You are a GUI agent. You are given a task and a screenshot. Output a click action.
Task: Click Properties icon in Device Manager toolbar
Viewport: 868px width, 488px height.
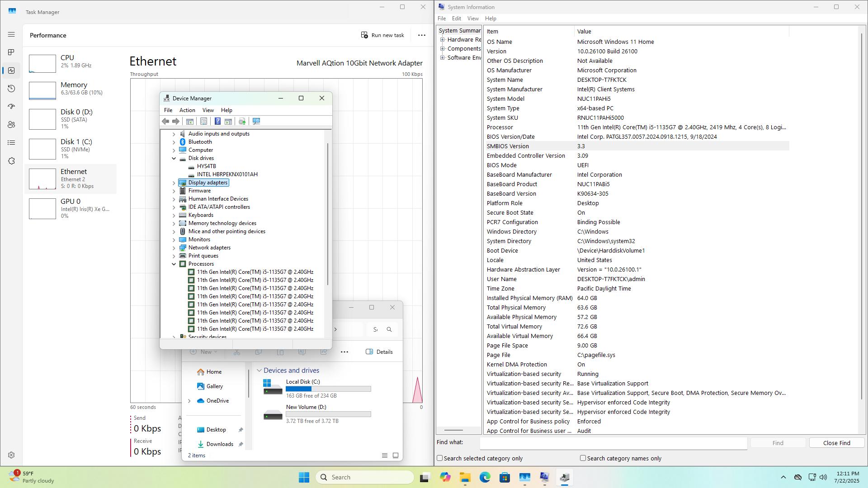tap(204, 121)
